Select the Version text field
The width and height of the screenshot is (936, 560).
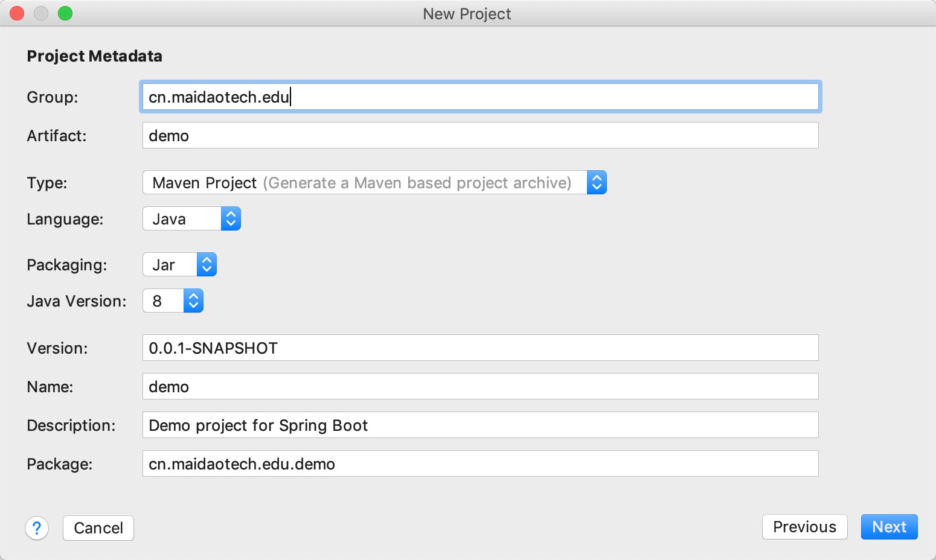coord(480,348)
